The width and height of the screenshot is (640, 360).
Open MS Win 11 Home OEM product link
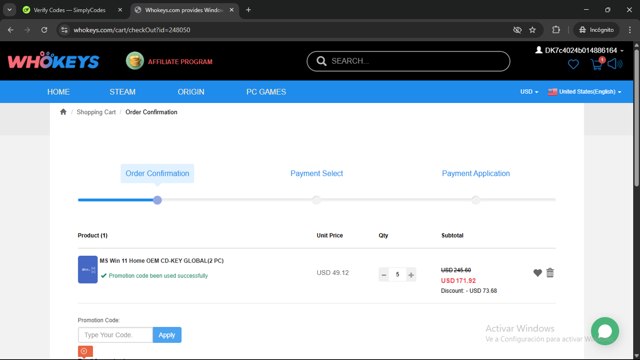point(162,260)
